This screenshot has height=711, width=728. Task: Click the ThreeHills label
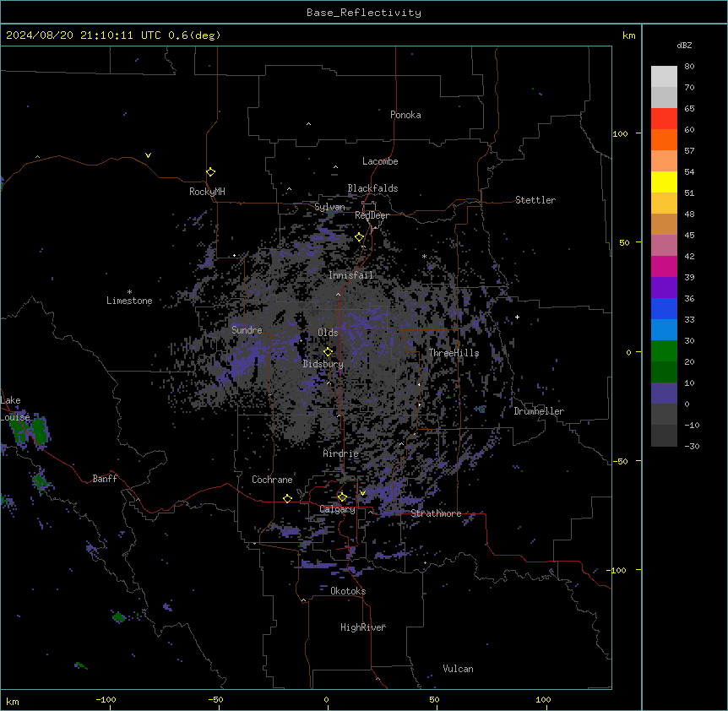click(x=454, y=353)
